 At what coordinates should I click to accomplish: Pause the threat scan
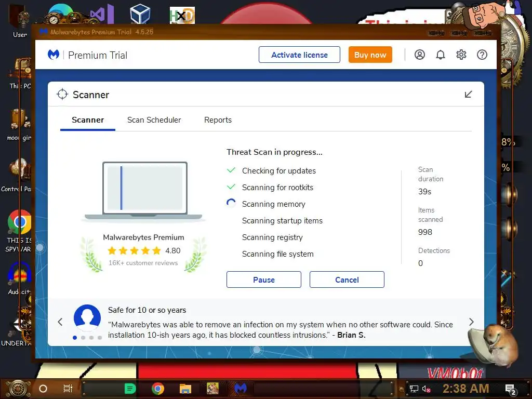click(x=263, y=280)
